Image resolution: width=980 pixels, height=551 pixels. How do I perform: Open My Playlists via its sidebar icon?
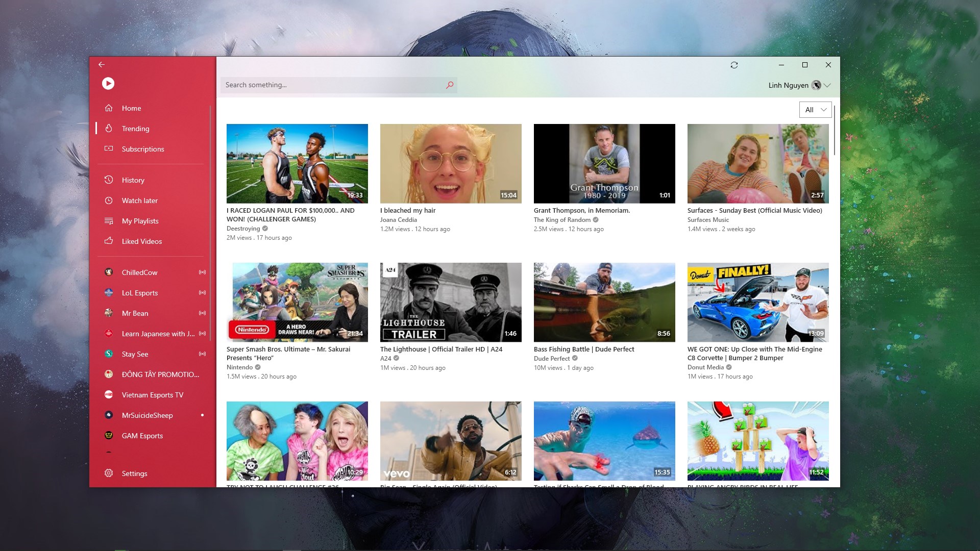point(108,220)
